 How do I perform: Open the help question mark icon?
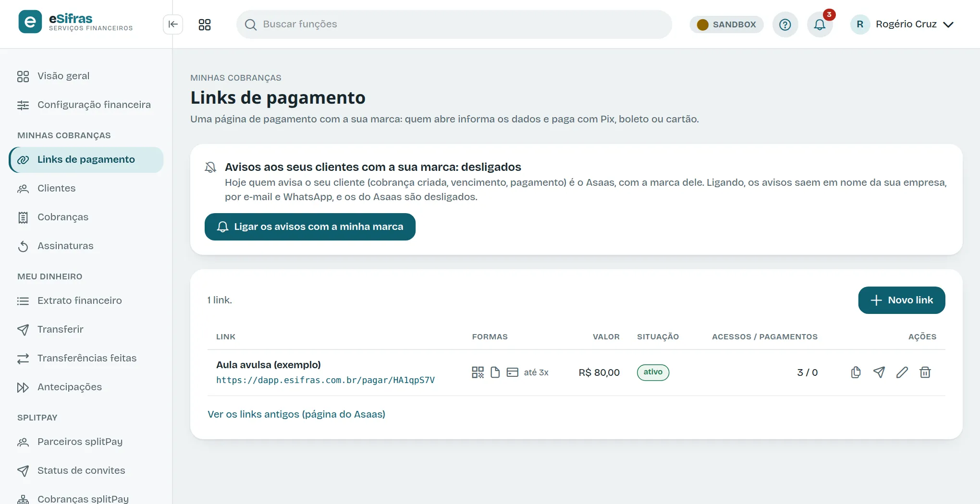click(x=785, y=24)
